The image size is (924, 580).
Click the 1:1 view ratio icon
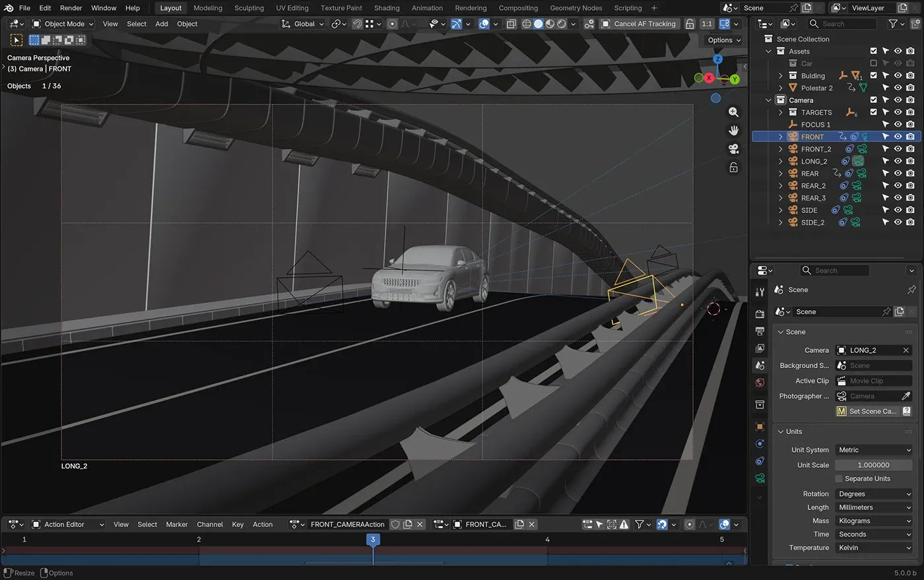point(707,24)
